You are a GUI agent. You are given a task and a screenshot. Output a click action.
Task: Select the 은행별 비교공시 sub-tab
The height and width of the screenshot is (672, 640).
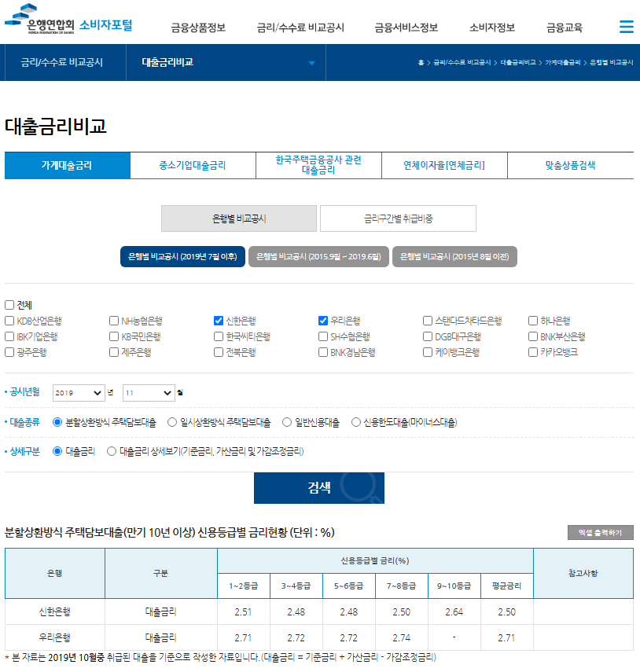(239, 218)
